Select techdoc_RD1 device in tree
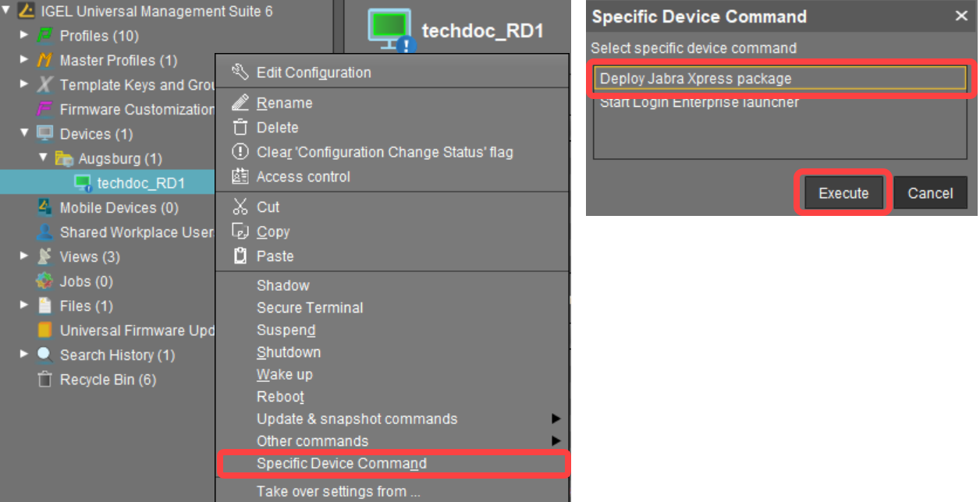This screenshot has height=502, width=980. 140,184
